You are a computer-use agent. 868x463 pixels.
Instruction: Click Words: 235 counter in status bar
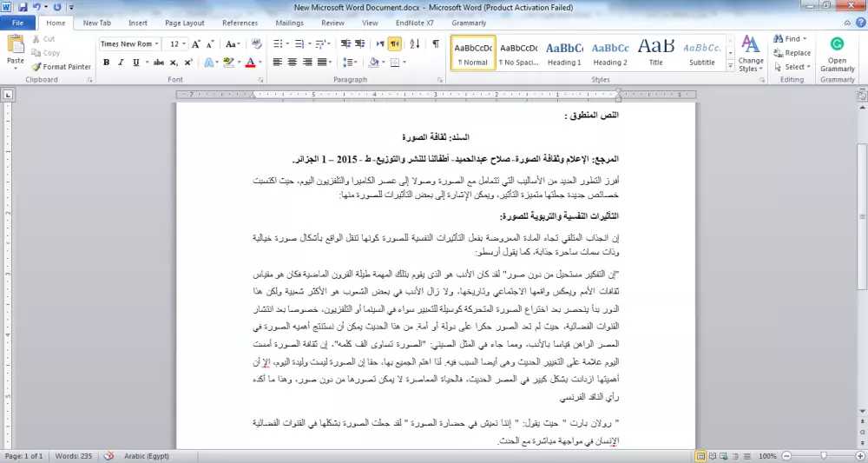tap(73, 456)
